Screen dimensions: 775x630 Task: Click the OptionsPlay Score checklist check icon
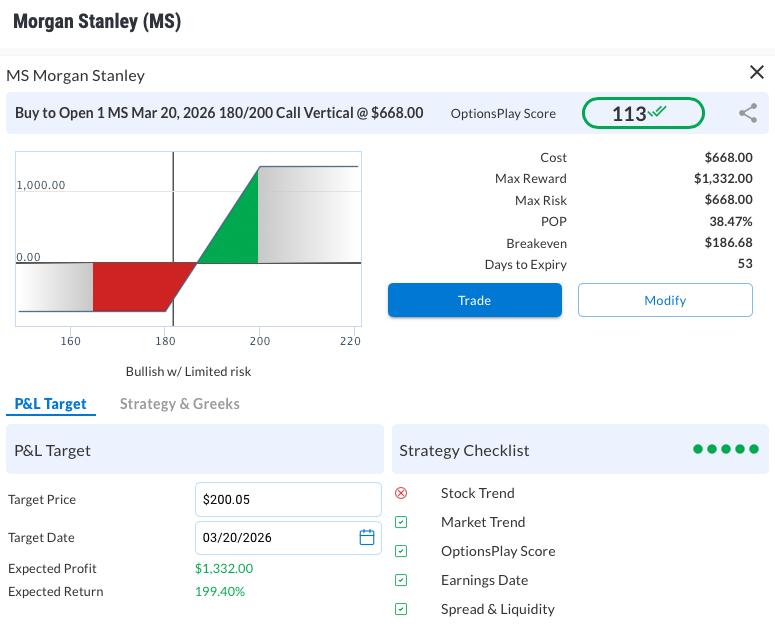[401, 551]
